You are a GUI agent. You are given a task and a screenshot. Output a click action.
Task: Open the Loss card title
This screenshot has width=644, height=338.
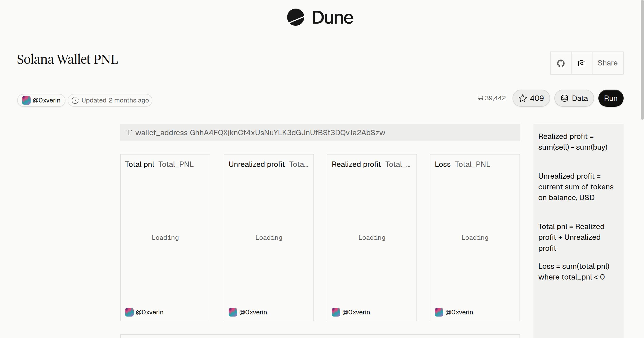pos(442,164)
